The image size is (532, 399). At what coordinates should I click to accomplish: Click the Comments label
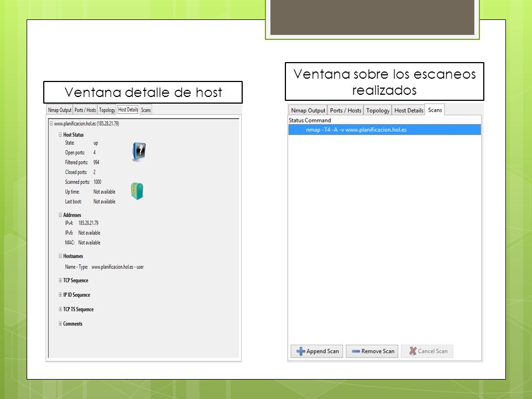tap(73, 324)
